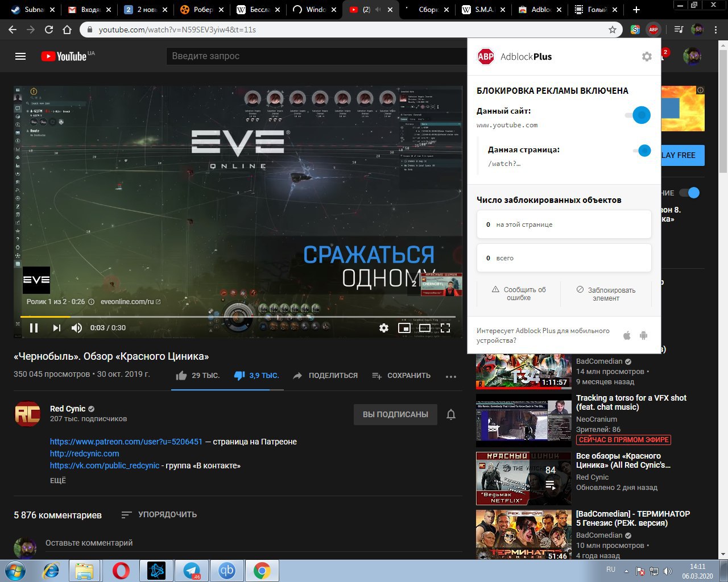Click the Оставьте комментарий comment field
The image size is (728, 582).
click(x=254, y=543)
